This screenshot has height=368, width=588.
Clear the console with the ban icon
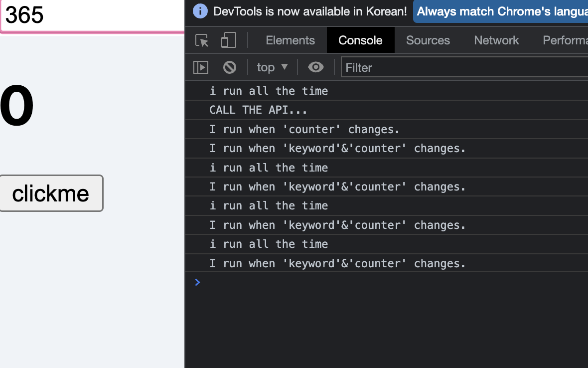(230, 67)
